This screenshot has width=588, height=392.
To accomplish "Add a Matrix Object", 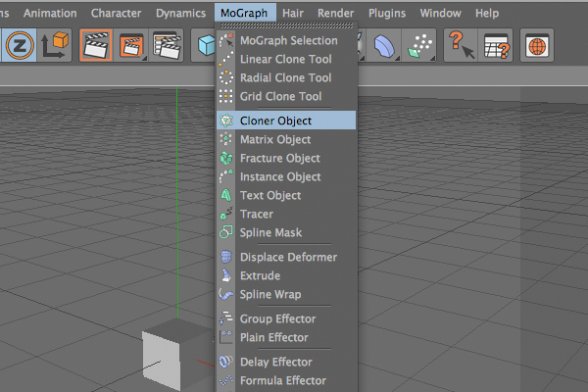I will point(286,139).
